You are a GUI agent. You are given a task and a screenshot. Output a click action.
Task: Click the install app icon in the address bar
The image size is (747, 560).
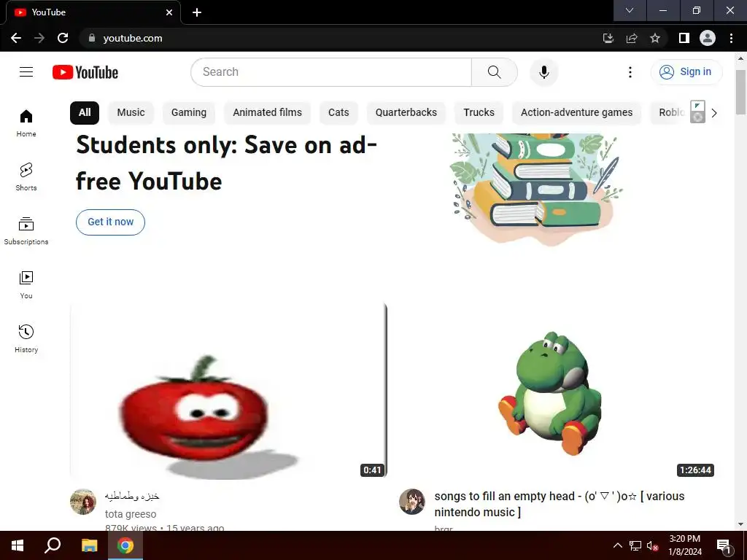tap(608, 38)
